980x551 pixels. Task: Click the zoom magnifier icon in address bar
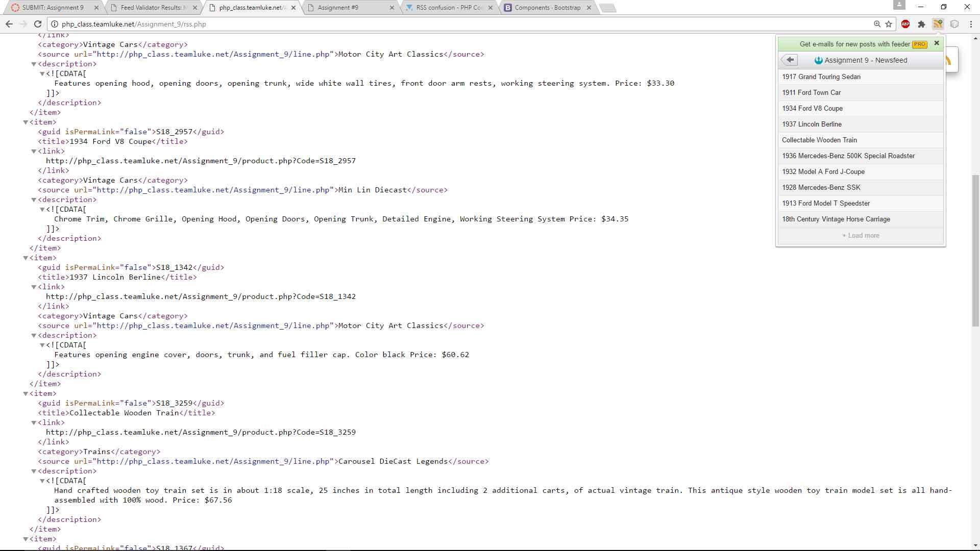877,24
